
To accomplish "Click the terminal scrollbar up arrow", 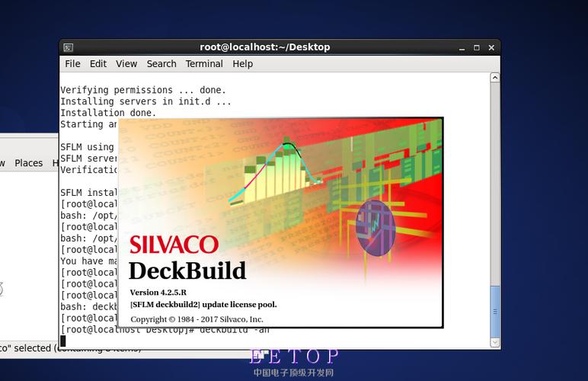I will click(x=495, y=78).
